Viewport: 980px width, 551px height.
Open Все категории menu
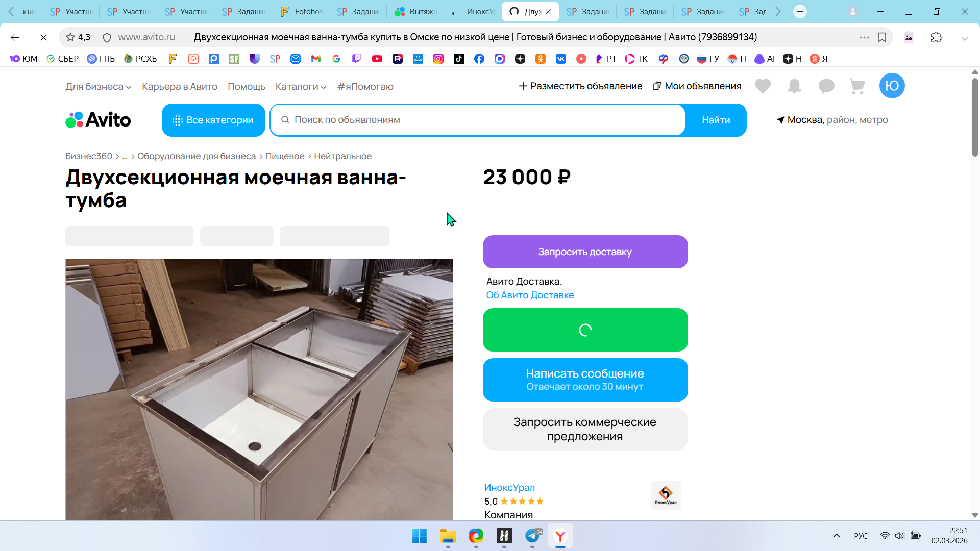point(213,120)
